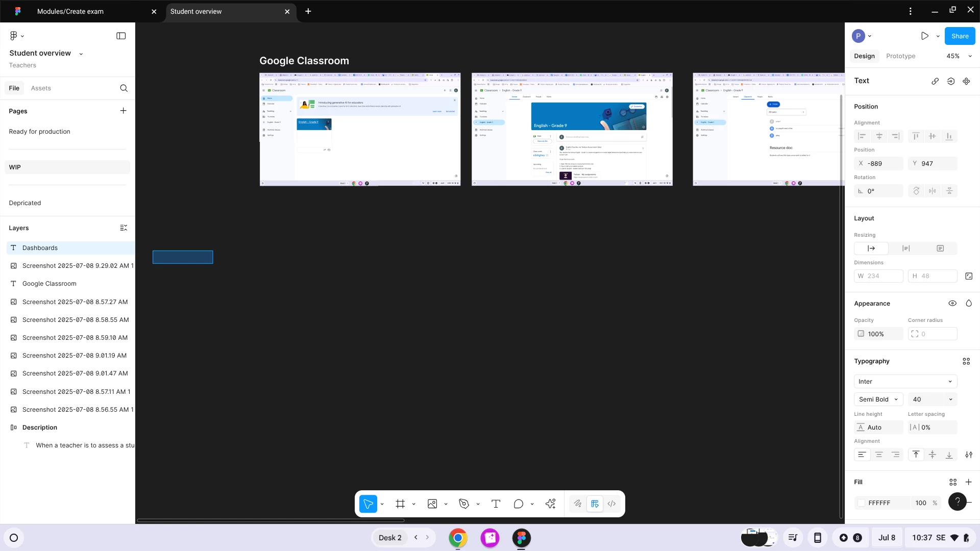Set vertical text align top
980x551 pixels.
click(x=916, y=455)
